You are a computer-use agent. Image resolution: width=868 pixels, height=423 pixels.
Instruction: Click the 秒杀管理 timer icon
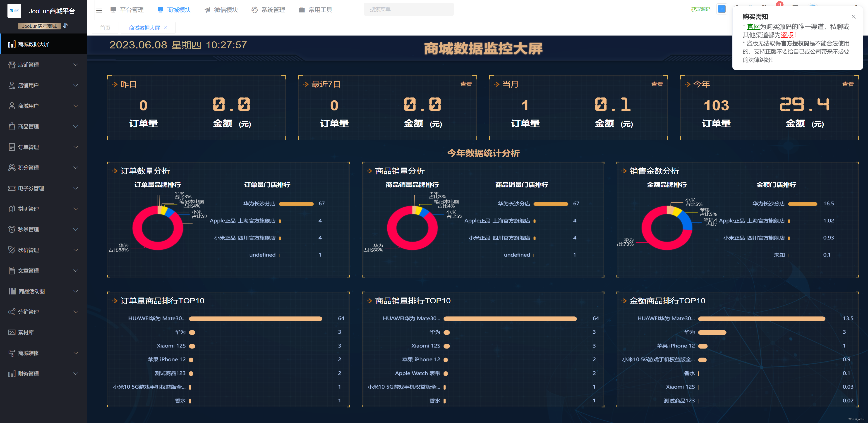tap(12, 229)
